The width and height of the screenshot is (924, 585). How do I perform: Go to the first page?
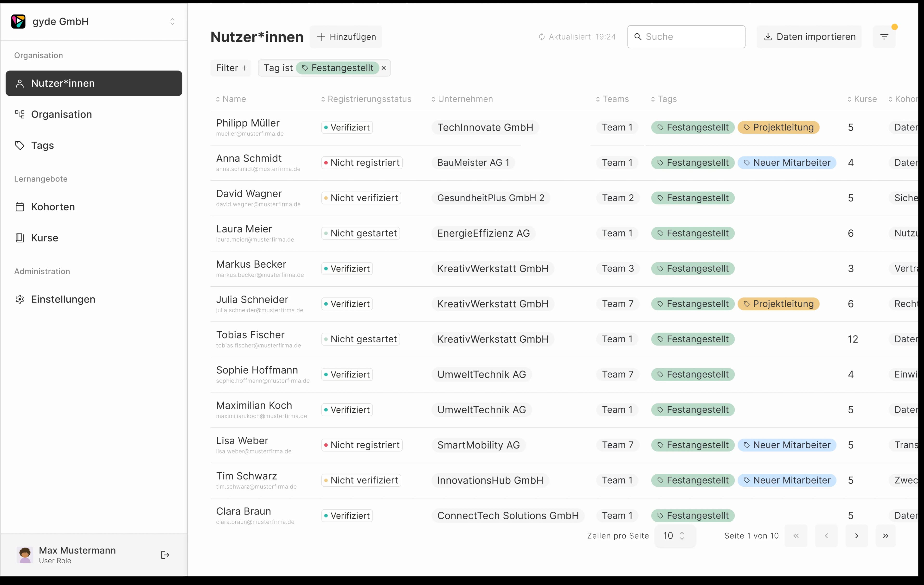tap(796, 535)
